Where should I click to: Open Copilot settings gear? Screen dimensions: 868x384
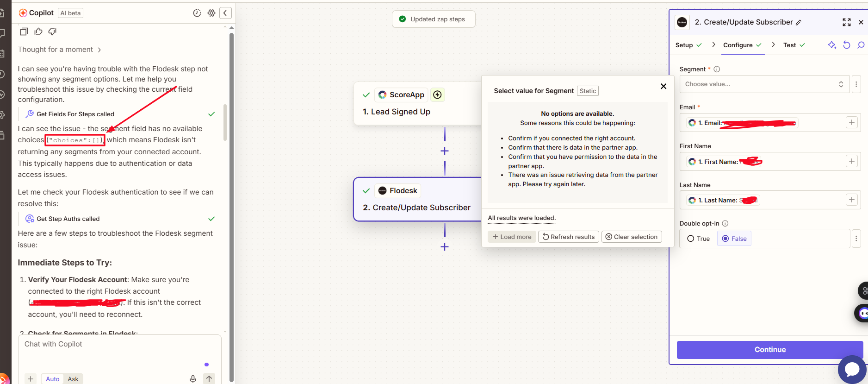click(211, 13)
